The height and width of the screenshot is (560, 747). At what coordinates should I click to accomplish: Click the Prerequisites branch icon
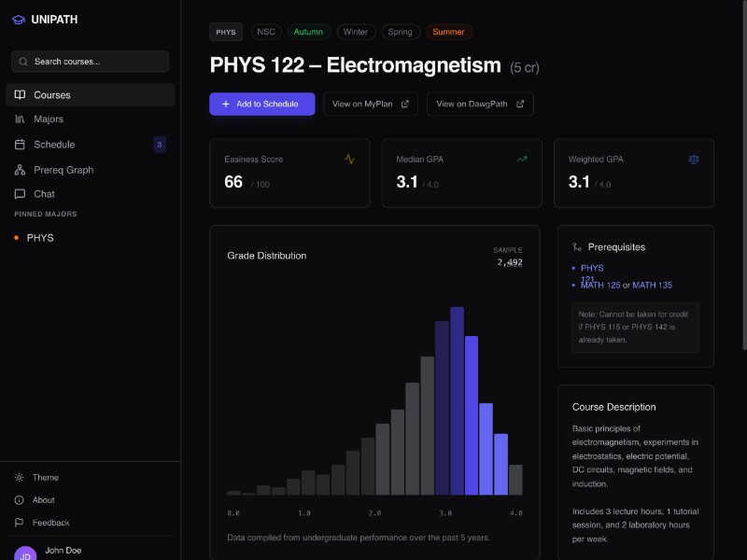[x=577, y=247]
